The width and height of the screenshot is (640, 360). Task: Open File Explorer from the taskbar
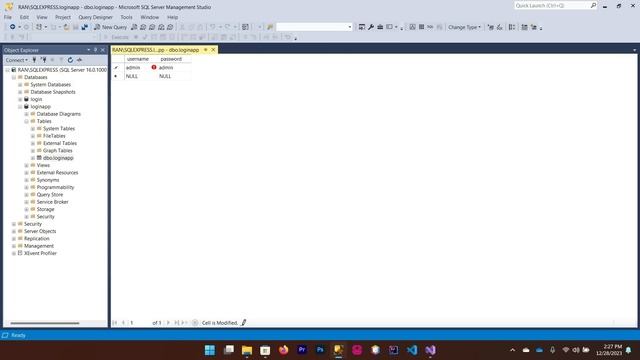tap(247, 350)
